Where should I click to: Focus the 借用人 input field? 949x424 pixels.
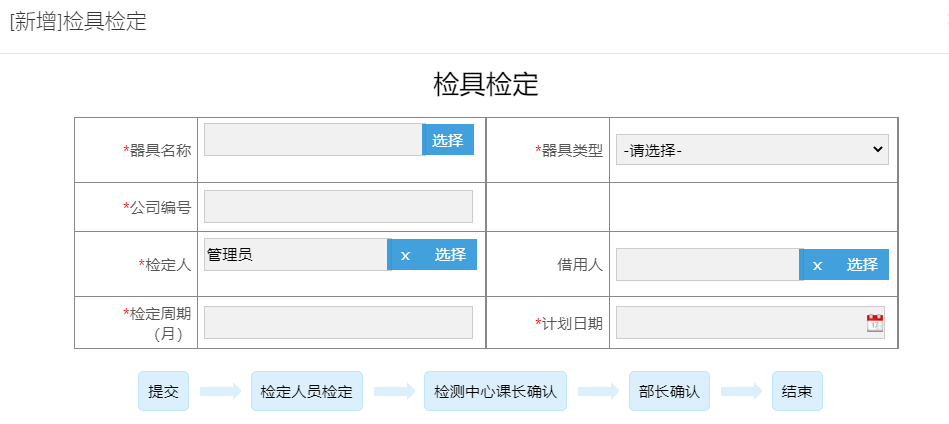[708, 265]
